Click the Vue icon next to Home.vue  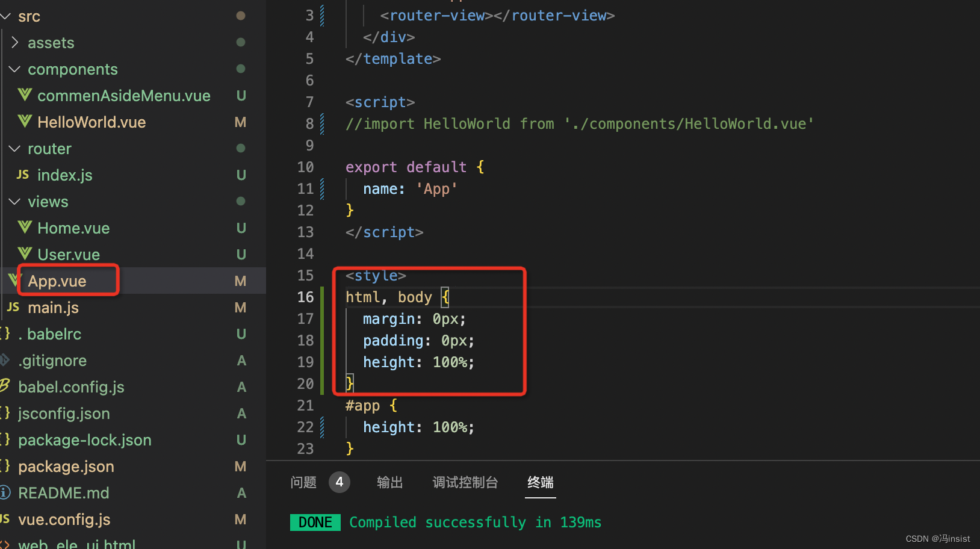click(x=25, y=228)
